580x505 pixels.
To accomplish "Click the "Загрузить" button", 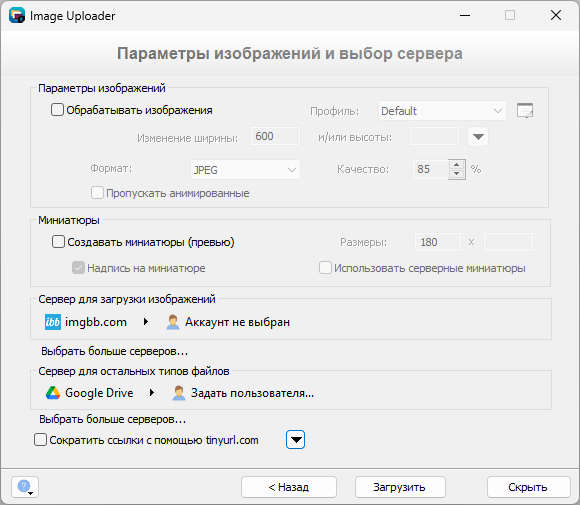I will 400,487.
